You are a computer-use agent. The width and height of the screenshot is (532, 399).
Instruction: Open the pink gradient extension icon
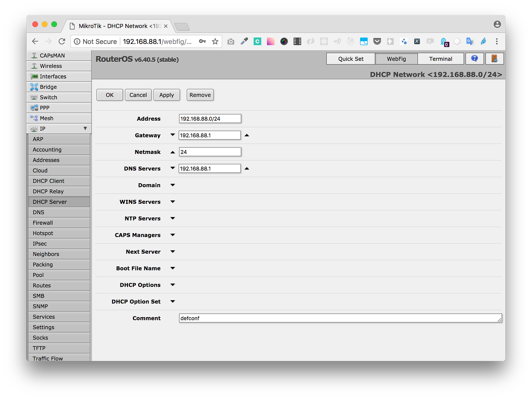pyautogui.click(x=271, y=41)
